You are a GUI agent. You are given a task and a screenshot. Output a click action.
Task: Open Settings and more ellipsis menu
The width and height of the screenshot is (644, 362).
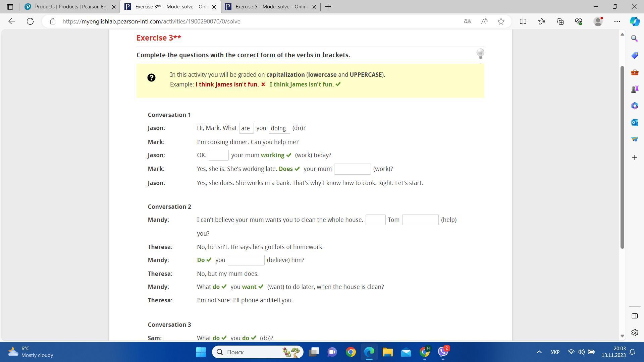[x=617, y=21]
